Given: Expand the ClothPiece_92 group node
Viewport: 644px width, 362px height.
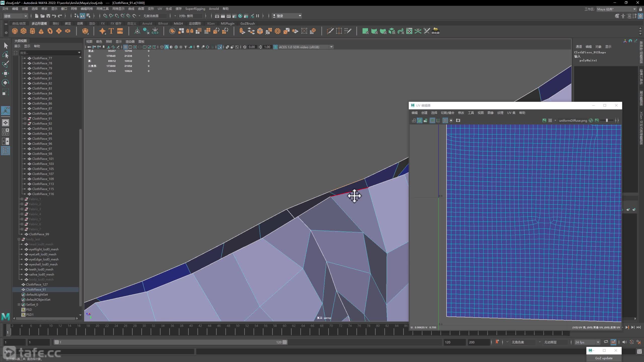Looking at the screenshot, I should point(25,123).
